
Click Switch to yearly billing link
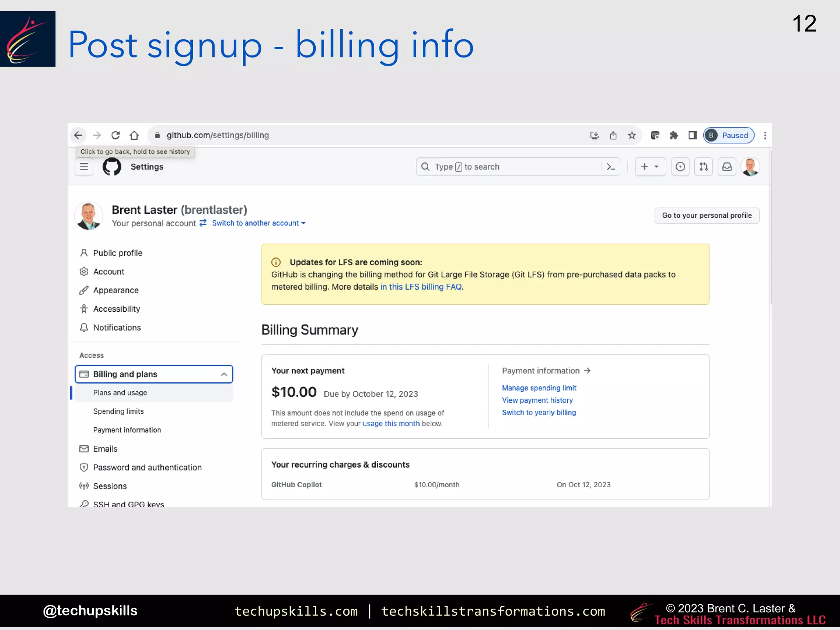(x=539, y=413)
